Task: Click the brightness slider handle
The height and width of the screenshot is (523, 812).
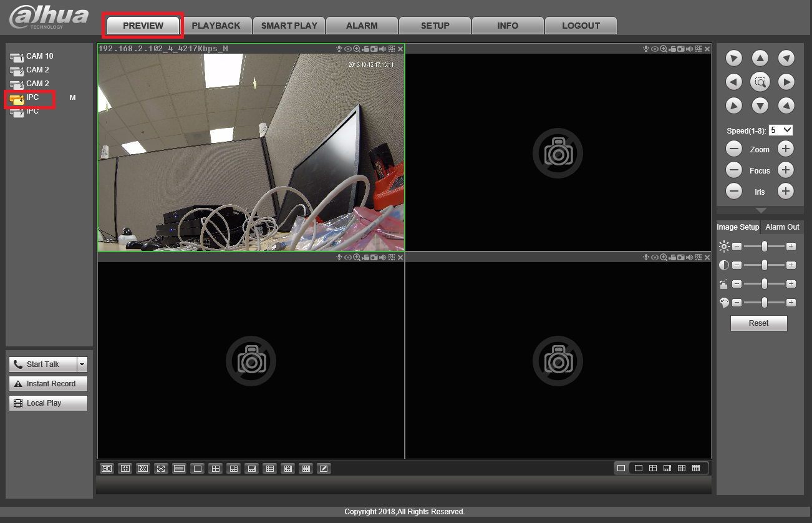Action: (765, 247)
